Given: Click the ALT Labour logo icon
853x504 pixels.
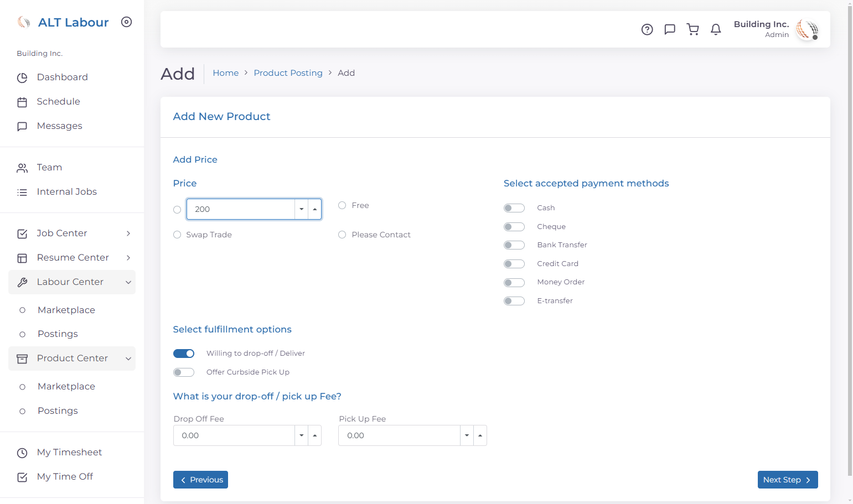Looking at the screenshot, I should coord(24,22).
